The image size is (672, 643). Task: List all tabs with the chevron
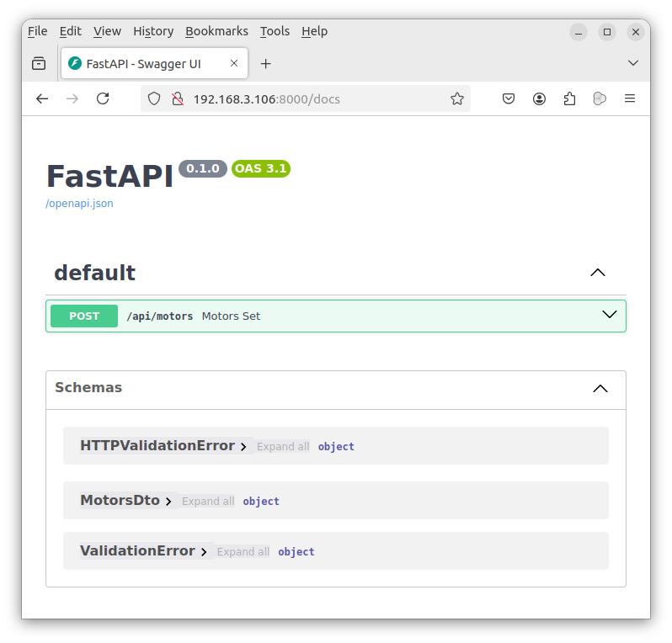pyautogui.click(x=633, y=63)
